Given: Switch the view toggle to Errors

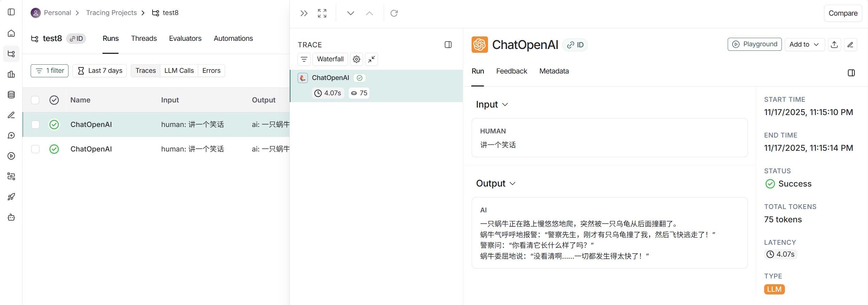Looking at the screenshot, I should pos(211,71).
